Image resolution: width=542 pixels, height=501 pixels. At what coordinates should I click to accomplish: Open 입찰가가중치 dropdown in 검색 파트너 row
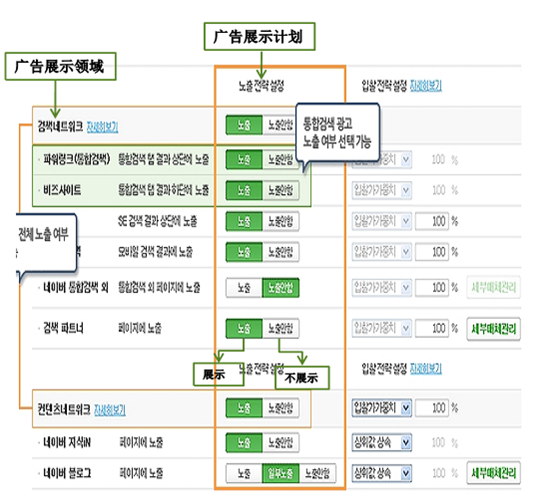[382, 328]
